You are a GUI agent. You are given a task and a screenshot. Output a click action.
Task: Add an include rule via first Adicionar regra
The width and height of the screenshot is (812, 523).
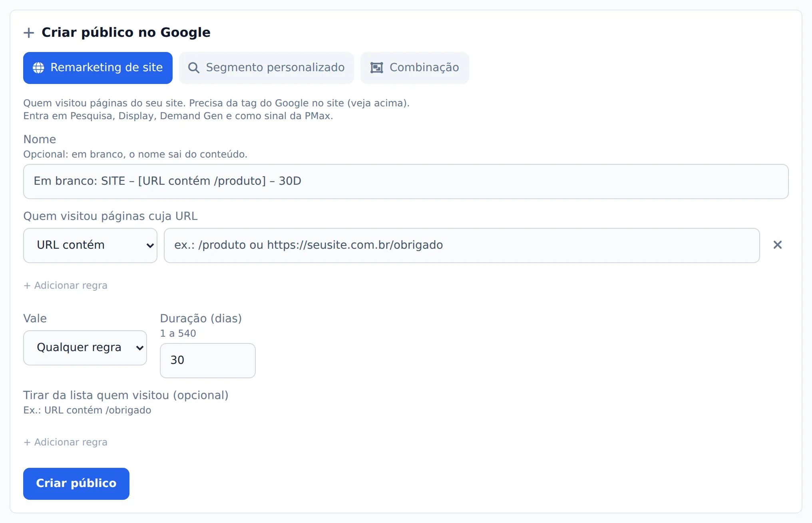[66, 285]
